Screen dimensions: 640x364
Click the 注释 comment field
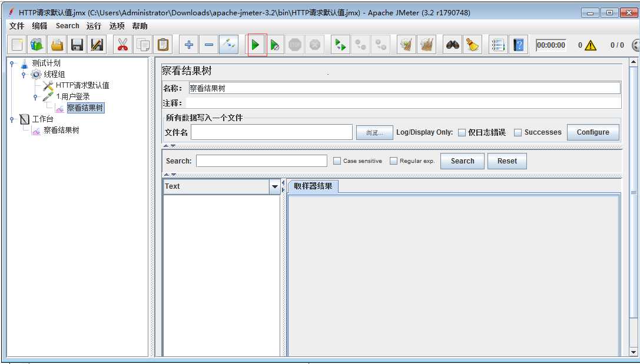(x=403, y=103)
